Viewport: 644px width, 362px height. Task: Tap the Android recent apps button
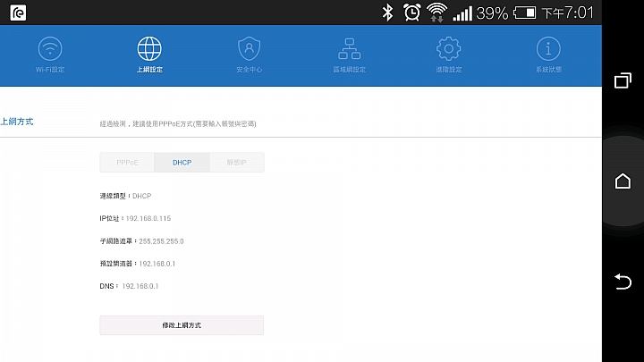pos(623,80)
